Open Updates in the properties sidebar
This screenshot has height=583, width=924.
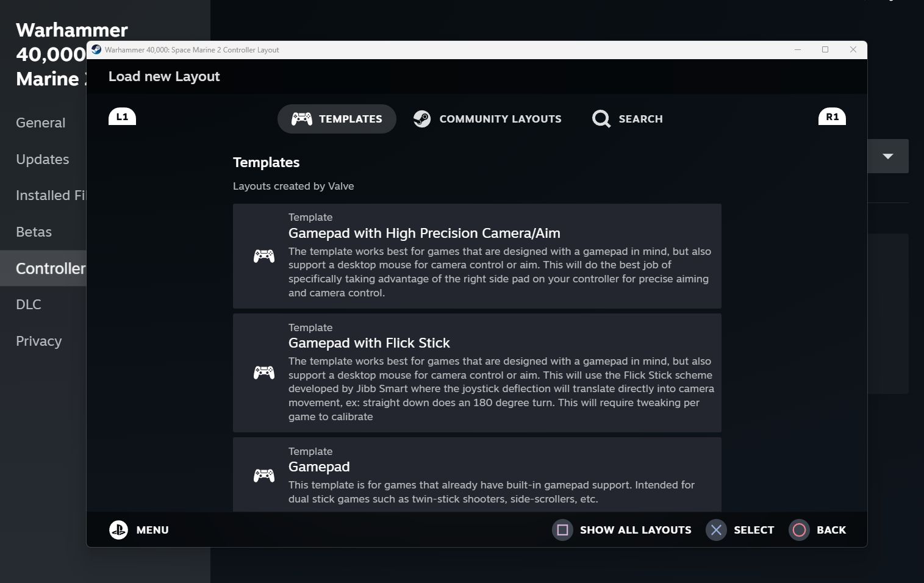coord(43,159)
